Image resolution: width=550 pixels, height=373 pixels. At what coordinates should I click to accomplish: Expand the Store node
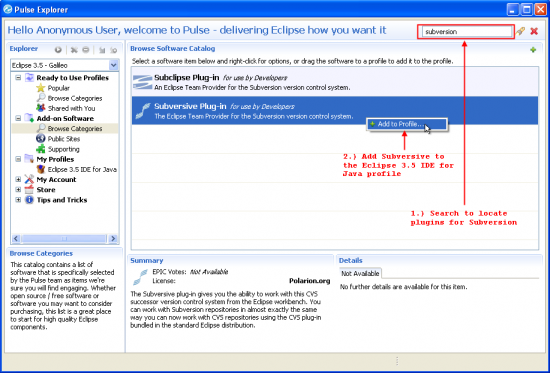pos(18,190)
